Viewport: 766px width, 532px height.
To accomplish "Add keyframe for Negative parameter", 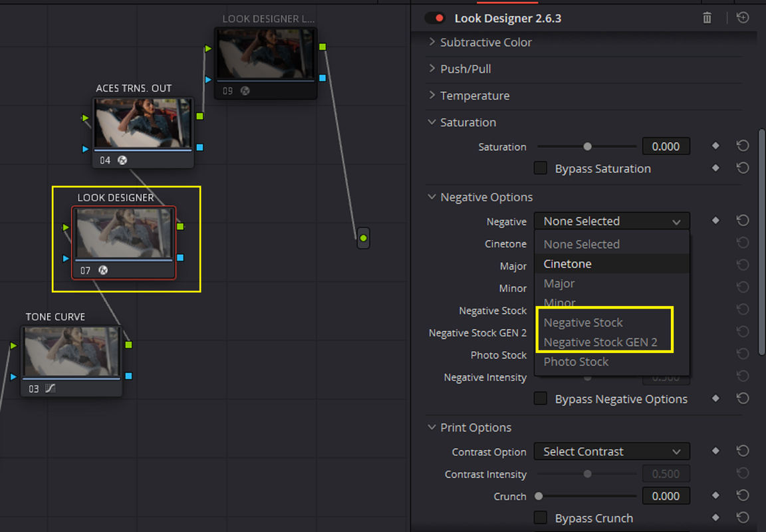I will point(715,220).
